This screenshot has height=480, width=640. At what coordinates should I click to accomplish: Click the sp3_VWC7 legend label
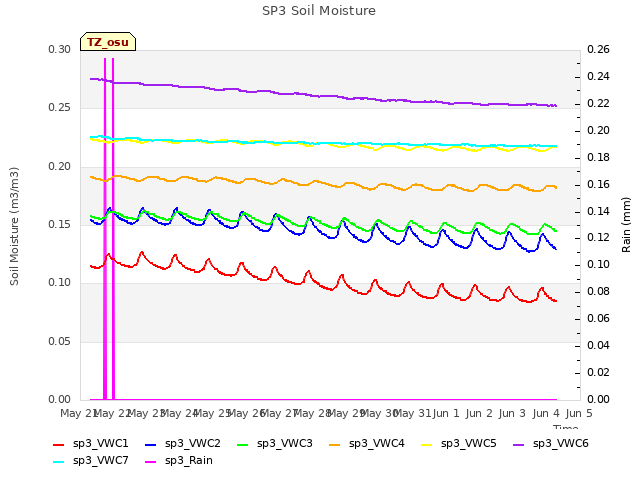[x=101, y=460]
